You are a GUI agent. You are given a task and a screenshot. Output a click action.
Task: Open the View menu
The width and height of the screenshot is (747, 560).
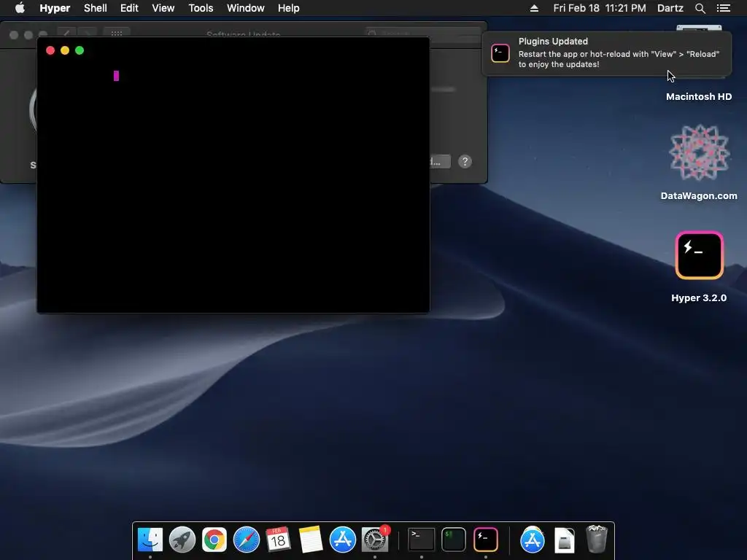pos(163,8)
